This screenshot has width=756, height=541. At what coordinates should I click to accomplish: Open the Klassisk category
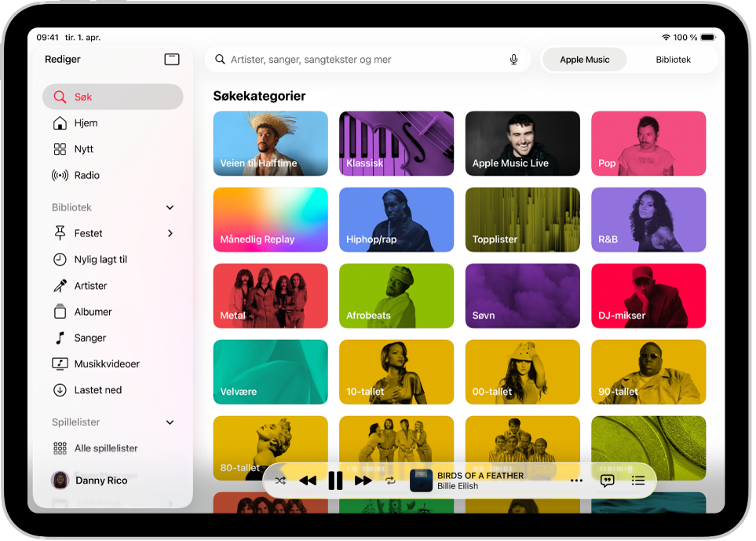point(396,144)
